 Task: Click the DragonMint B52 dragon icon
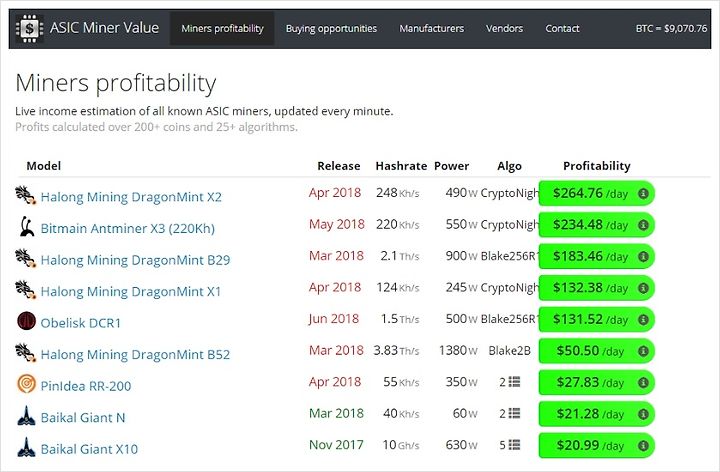25,353
